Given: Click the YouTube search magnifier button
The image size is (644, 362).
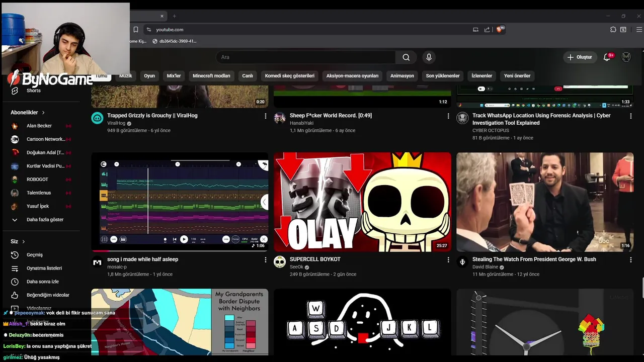Looking at the screenshot, I should coord(406,57).
